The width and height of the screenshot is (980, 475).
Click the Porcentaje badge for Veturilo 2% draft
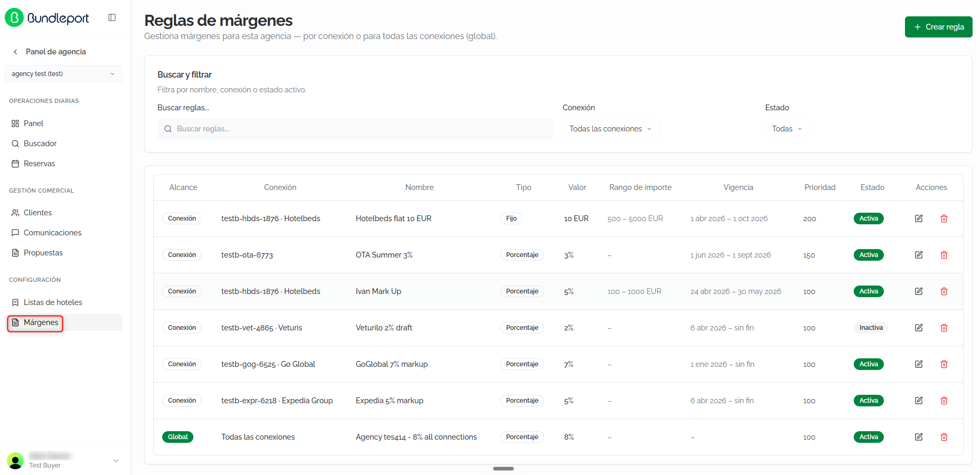[522, 328]
